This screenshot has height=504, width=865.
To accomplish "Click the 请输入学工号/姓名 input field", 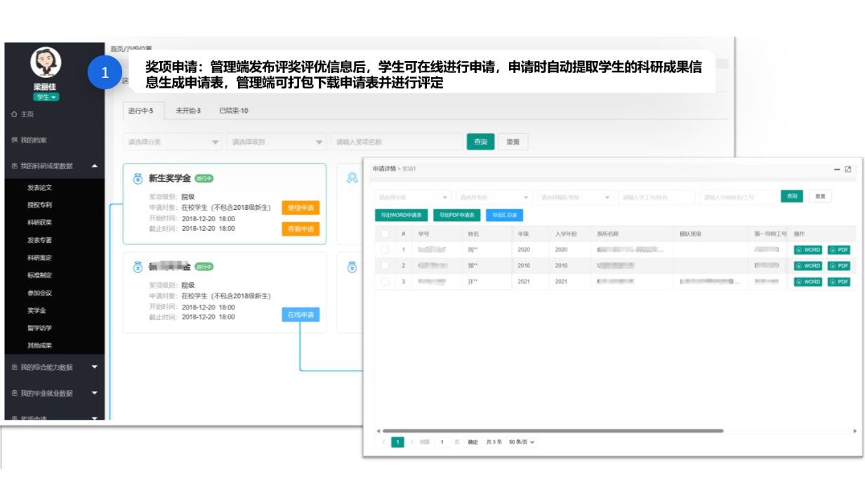I will click(656, 197).
